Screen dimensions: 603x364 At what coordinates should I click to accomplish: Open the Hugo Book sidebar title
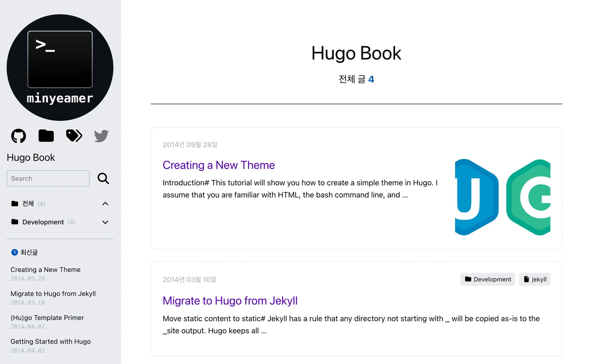[x=31, y=158]
